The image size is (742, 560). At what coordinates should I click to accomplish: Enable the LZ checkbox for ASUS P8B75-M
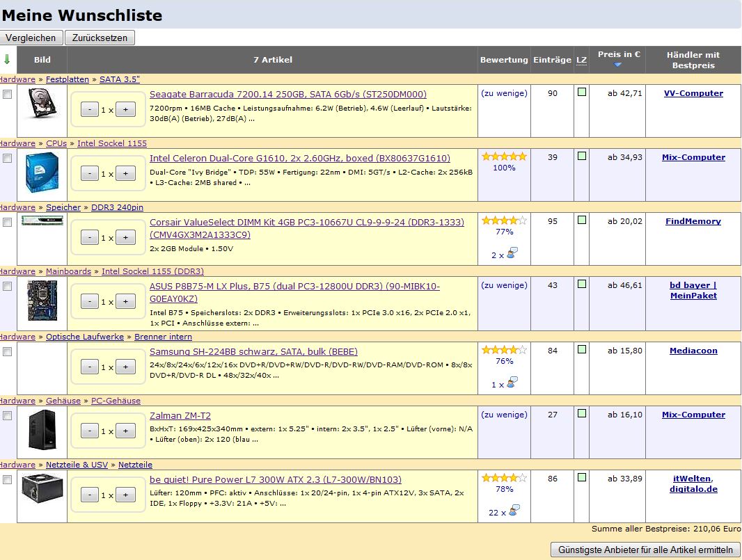[x=582, y=285]
